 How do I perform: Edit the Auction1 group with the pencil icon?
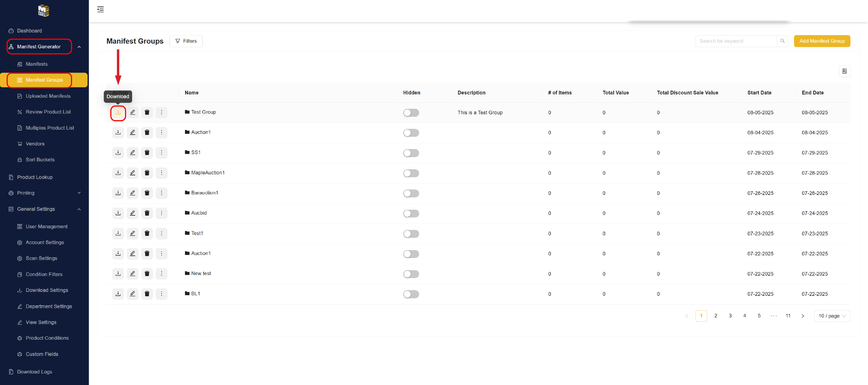132,133
